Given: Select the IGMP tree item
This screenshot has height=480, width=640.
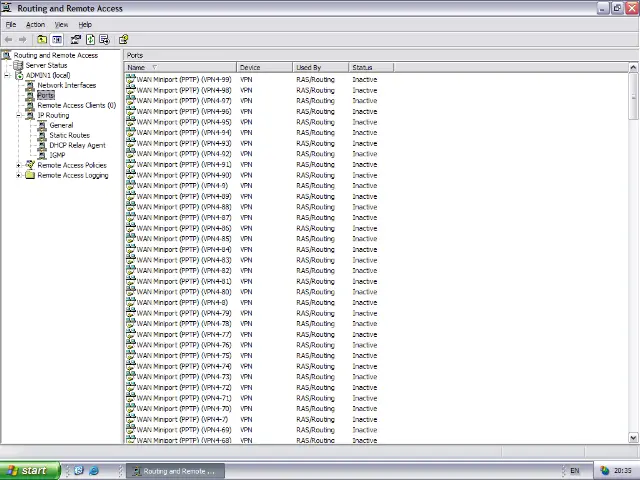Looking at the screenshot, I should pyautogui.click(x=57, y=155).
